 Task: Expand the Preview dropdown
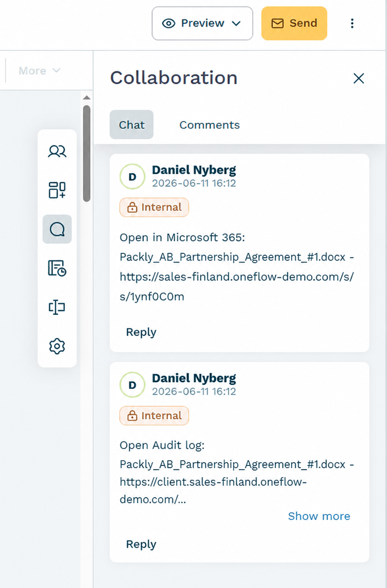coord(202,23)
